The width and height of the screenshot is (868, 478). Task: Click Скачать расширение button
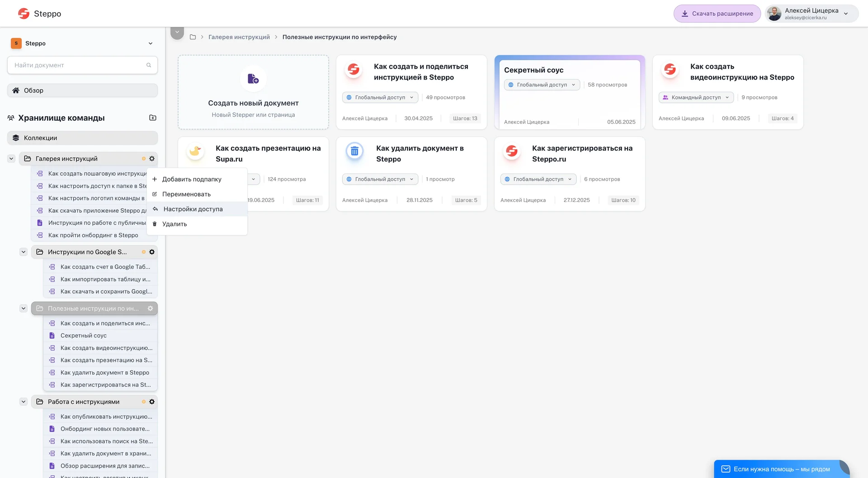click(x=717, y=14)
